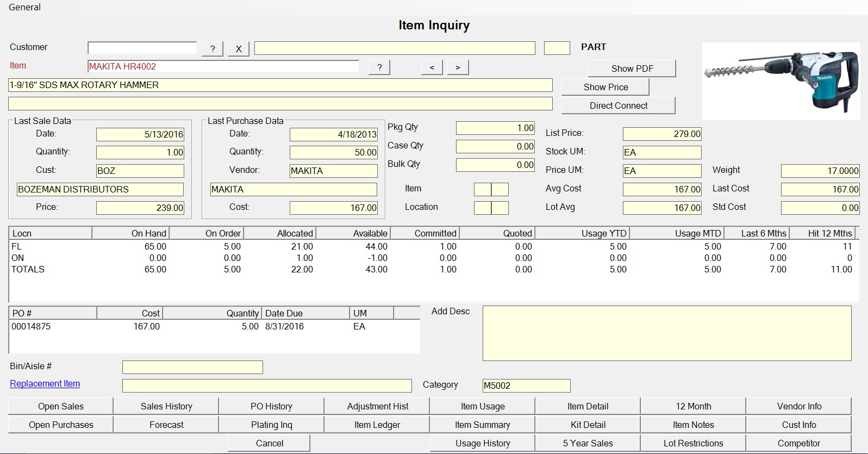This screenshot has width=868, height=454.
Task: Click the Replacement Item link
Action: coord(45,383)
